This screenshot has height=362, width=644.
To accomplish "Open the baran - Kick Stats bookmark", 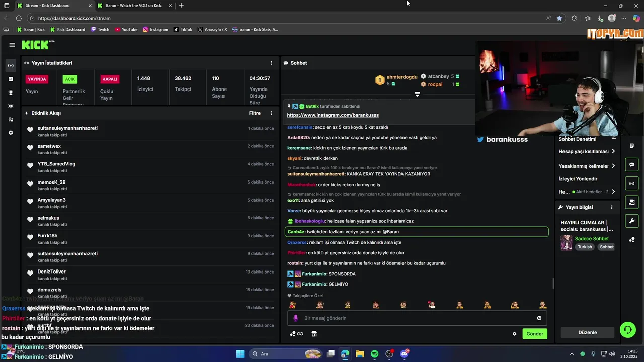I will 255,30.
